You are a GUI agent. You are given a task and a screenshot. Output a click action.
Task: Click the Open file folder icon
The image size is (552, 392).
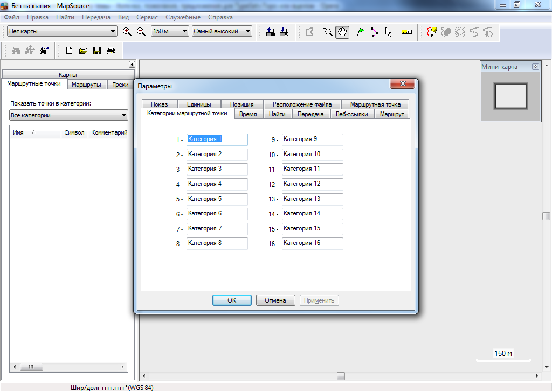[83, 51]
